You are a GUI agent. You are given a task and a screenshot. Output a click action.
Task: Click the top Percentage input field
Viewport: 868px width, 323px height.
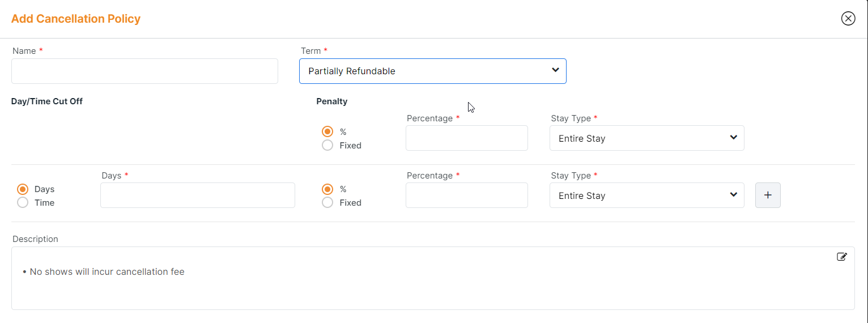click(x=466, y=138)
